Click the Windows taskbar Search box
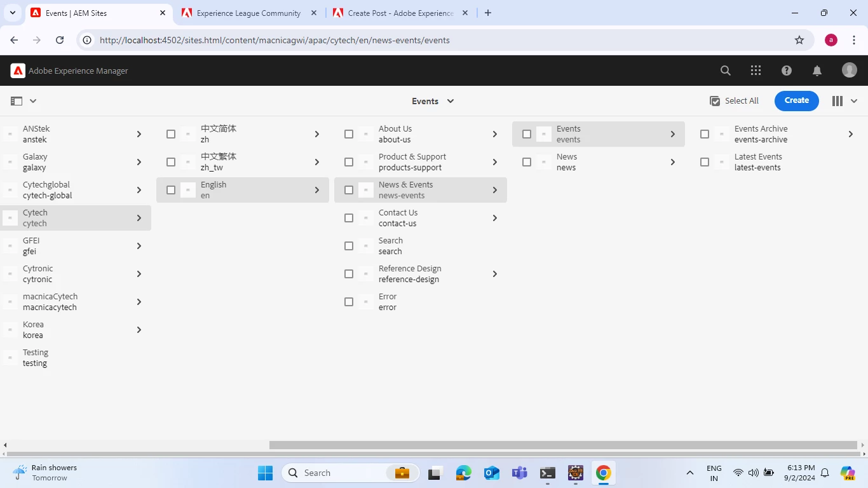Viewport: 868px width, 488px height. click(351, 473)
